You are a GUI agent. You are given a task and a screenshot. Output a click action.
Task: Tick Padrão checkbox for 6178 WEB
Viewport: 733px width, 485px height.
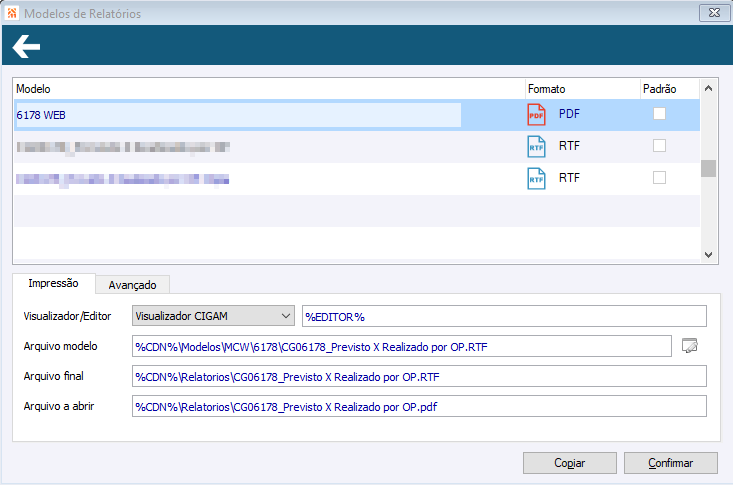point(659,114)
